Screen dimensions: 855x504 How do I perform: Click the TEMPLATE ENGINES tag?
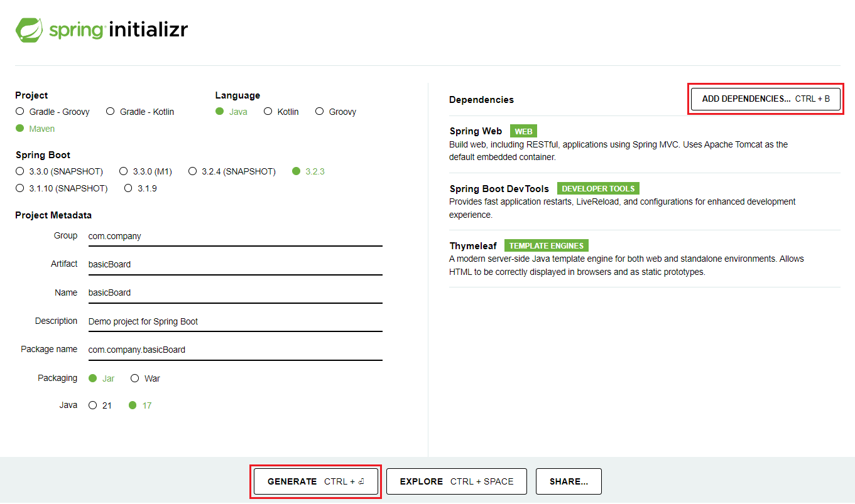(x=547, y=245)
